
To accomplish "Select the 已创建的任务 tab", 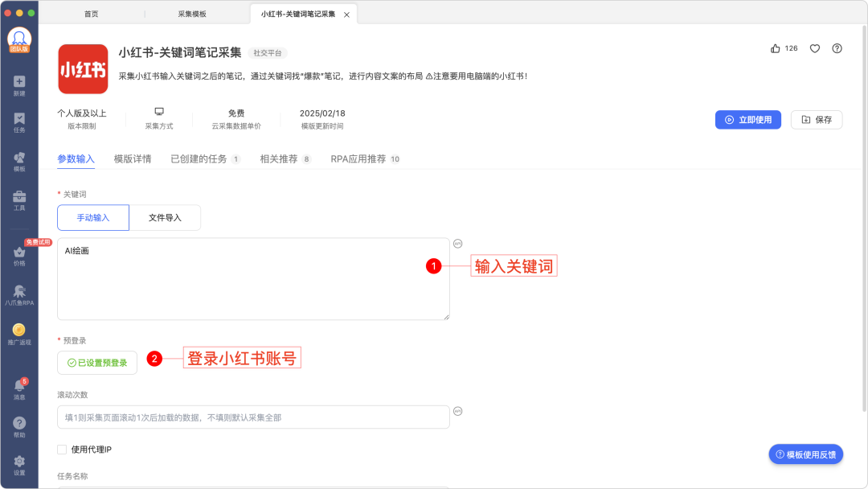I will coord(205,159).
